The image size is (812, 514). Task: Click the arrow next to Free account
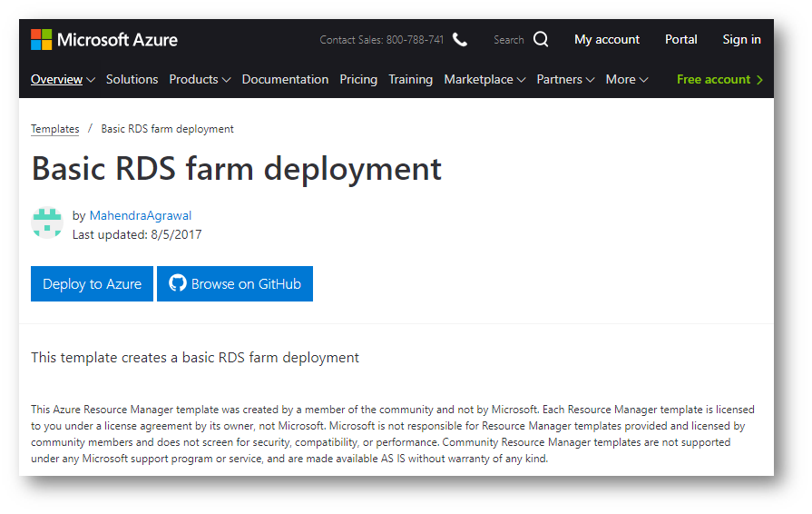coord(759,80)
